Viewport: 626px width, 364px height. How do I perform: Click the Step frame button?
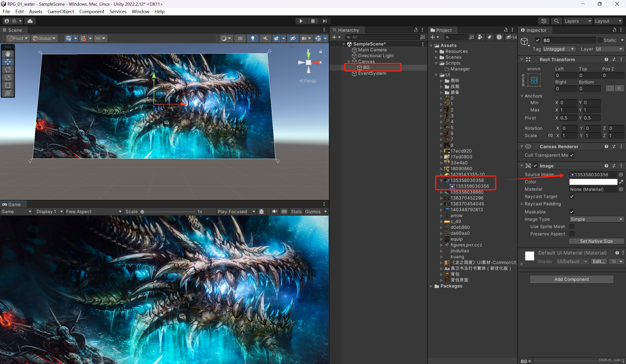[x=324, y=21]
